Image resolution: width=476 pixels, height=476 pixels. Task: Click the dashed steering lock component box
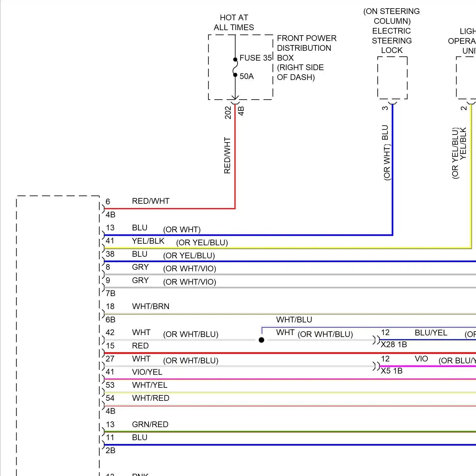coord(393,78)
